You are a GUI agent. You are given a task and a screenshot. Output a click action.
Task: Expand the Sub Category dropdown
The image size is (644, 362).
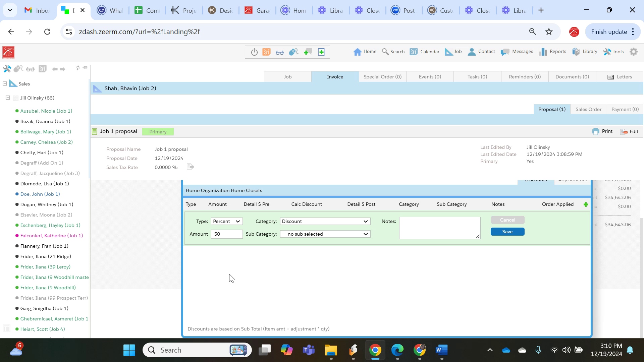325,234
